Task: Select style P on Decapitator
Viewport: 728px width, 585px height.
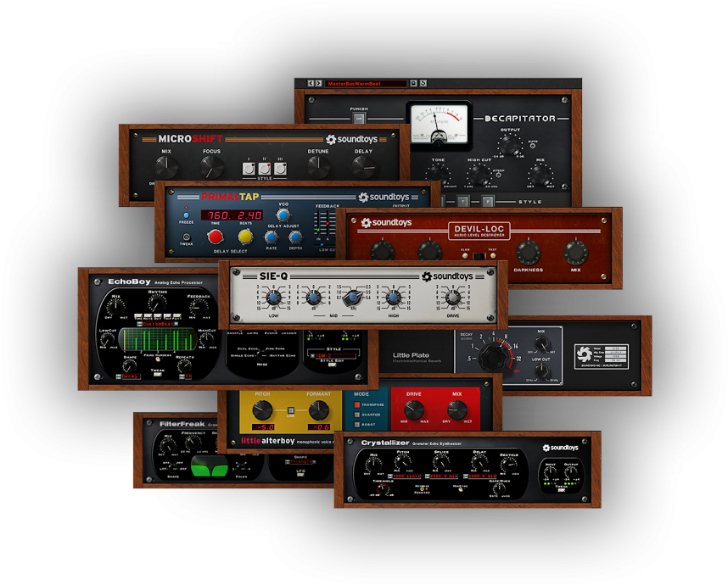Action: pyautogui.click(x=487, y=201)
